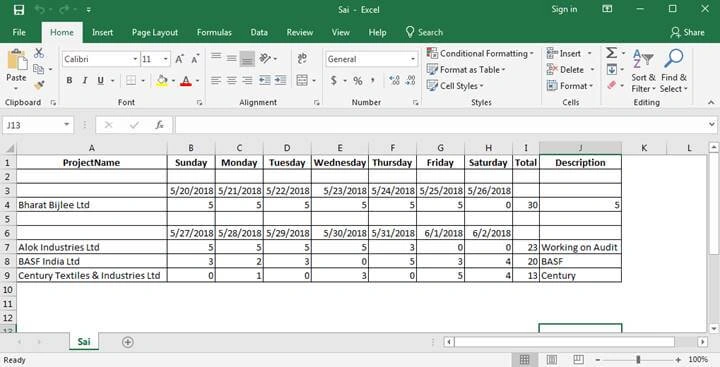Click the Cut scissors icon
This screenshot has width=720, height=367.
(39, 53)
